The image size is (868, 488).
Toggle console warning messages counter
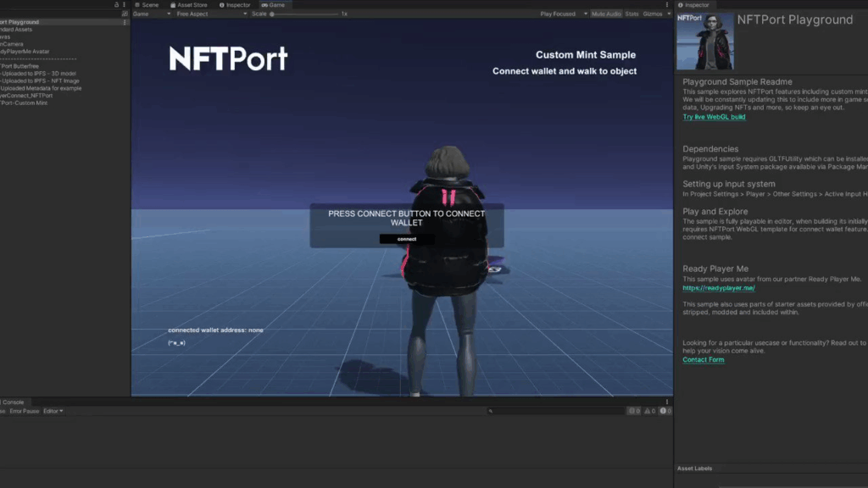tap(650, 411)
